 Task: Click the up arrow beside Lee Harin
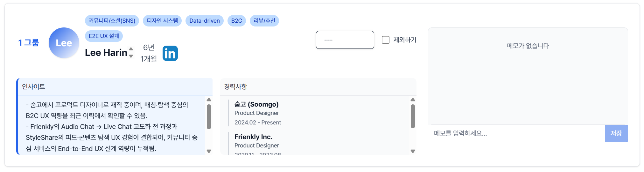131,49
